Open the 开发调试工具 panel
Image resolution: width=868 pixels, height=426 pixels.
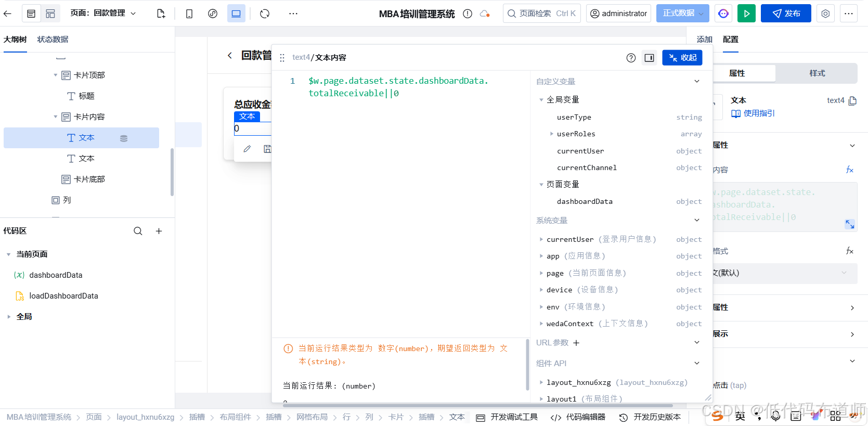507,417
